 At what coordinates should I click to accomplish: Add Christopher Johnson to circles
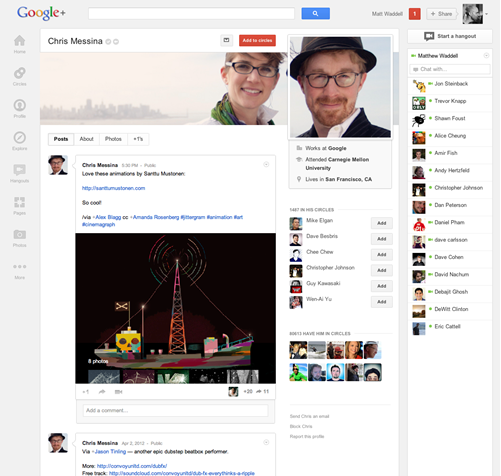click(x=382, y=270)
